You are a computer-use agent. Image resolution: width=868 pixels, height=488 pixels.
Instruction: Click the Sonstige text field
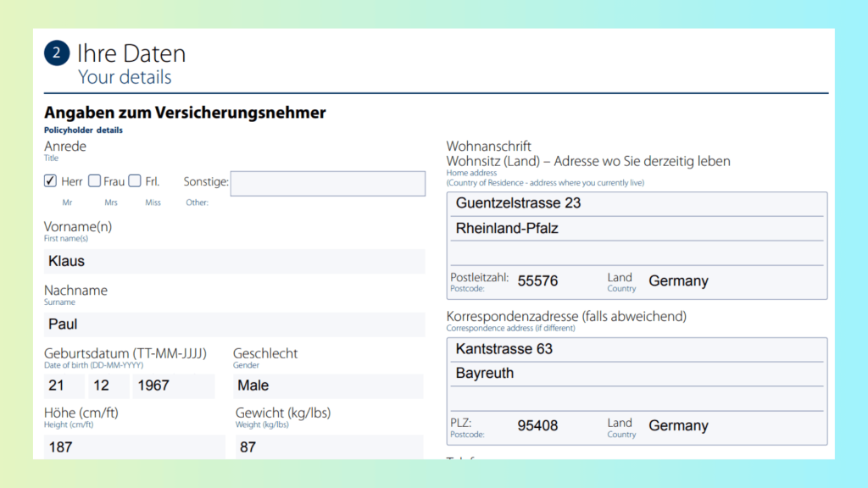coord(327,184)
